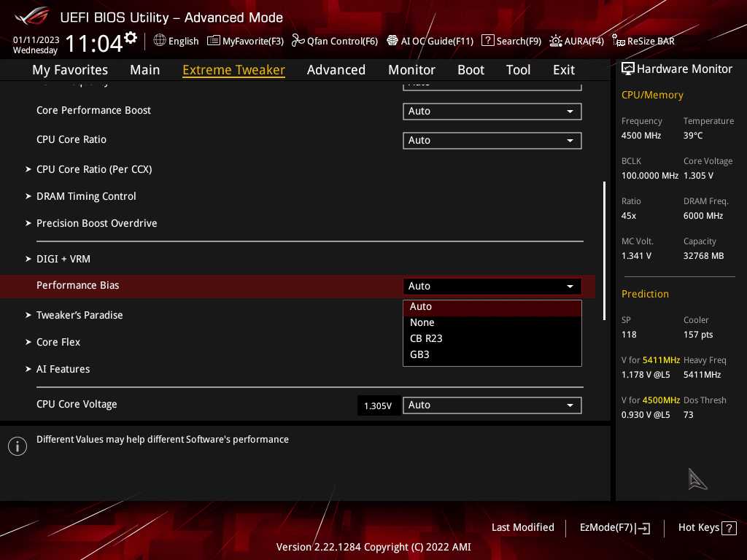Image resolution: width=747 pixels, height=560 pixels.
Task: Switch to the Advanced tab
Action: pos(336,70)
